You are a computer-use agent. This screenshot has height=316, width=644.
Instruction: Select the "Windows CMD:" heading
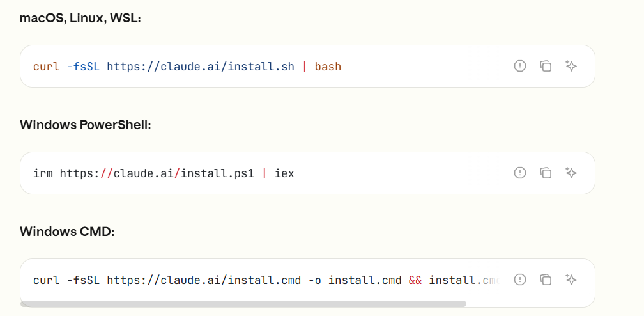67,232
